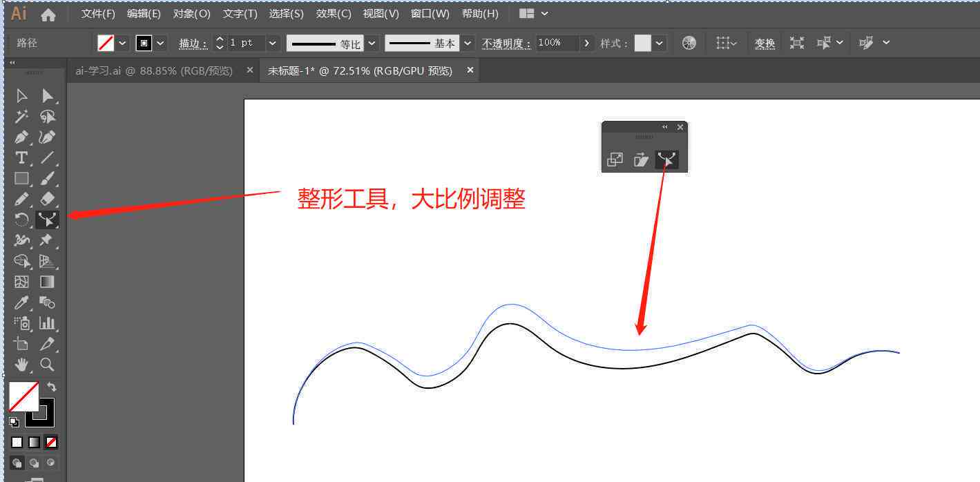
Task: Select the Symbol Sprayer tool
Action: click(21, 322)
